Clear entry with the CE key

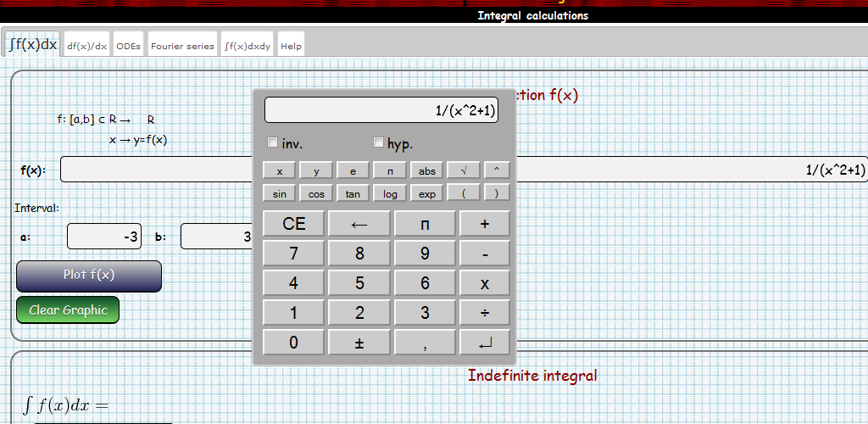293,224
